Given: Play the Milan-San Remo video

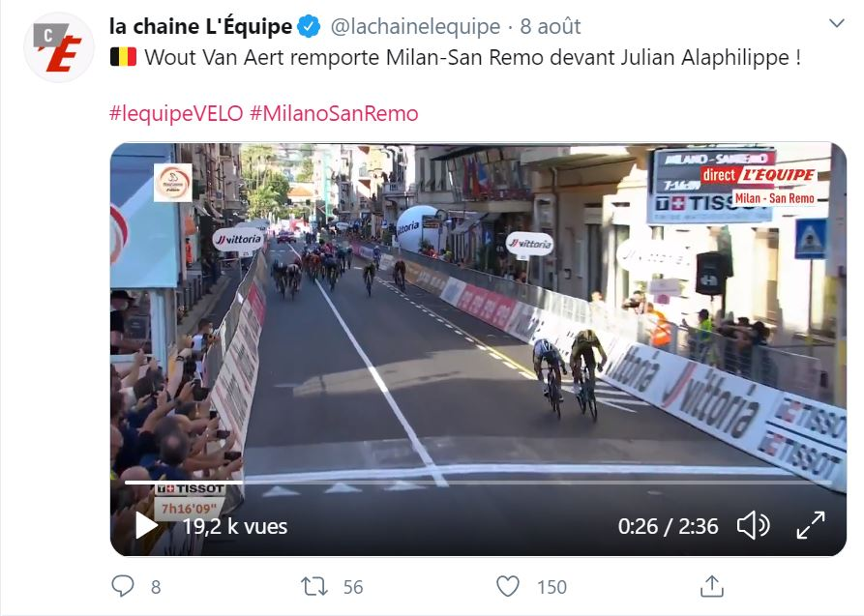Looking at the screenshot, I should tap(146, 526).
